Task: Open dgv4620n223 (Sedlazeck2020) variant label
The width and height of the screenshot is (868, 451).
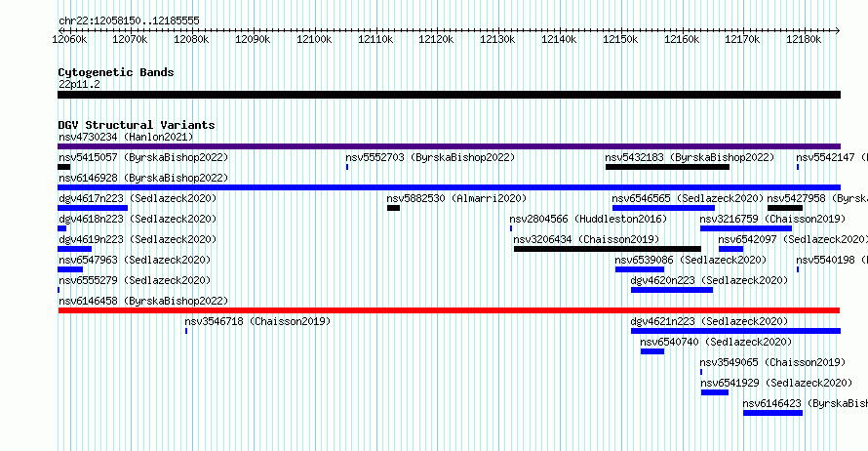Action: coord(709,280)
